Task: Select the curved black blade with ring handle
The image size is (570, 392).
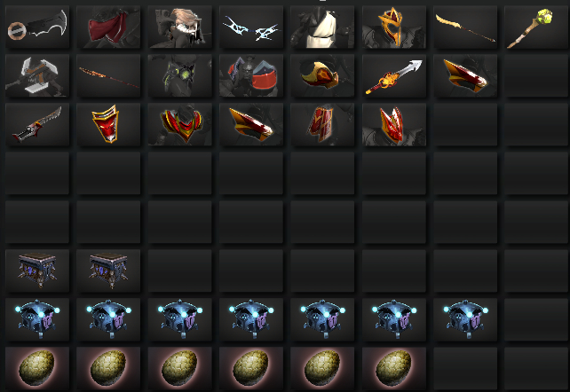Action: 37,27
